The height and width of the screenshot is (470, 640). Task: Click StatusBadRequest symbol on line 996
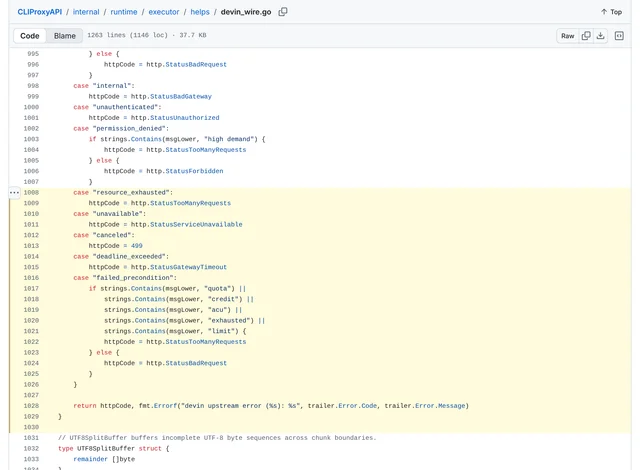point(196,64)
